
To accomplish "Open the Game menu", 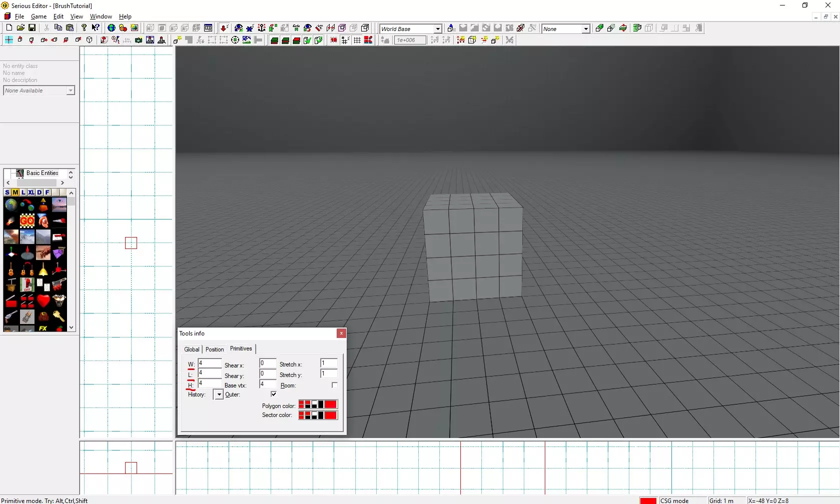I will pyautogui.click(x=39, y=16).
